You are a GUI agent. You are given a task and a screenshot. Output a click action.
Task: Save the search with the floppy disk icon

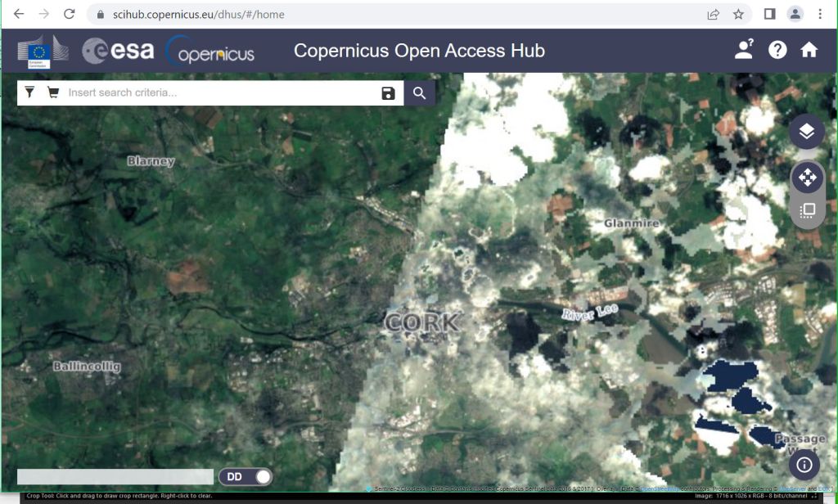pos(389,93)
